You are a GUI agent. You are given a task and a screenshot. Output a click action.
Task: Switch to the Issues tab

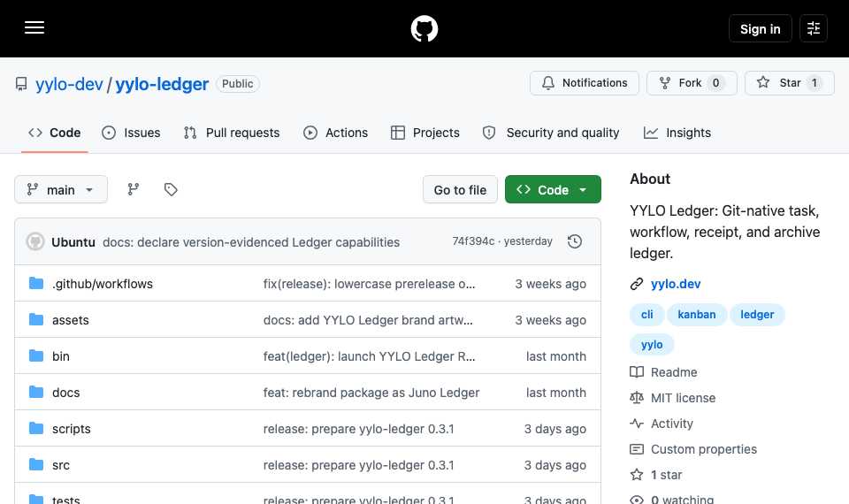coord(131,133)
